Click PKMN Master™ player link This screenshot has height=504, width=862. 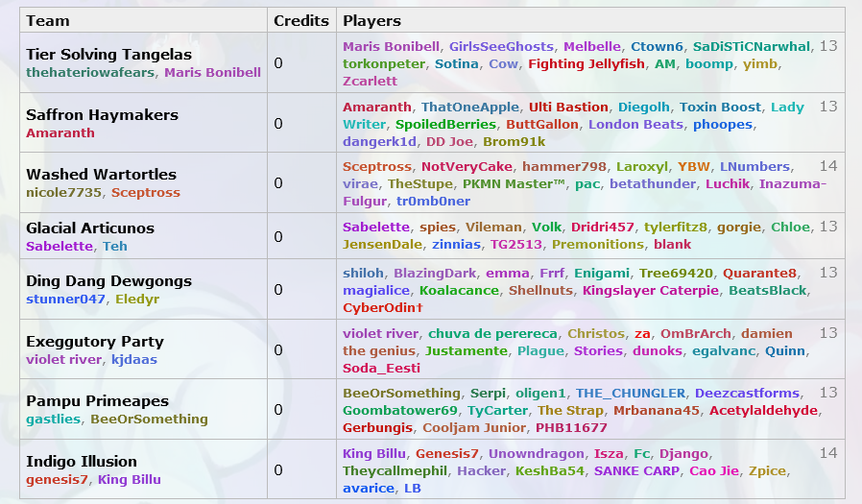click(x=514, y=183)
